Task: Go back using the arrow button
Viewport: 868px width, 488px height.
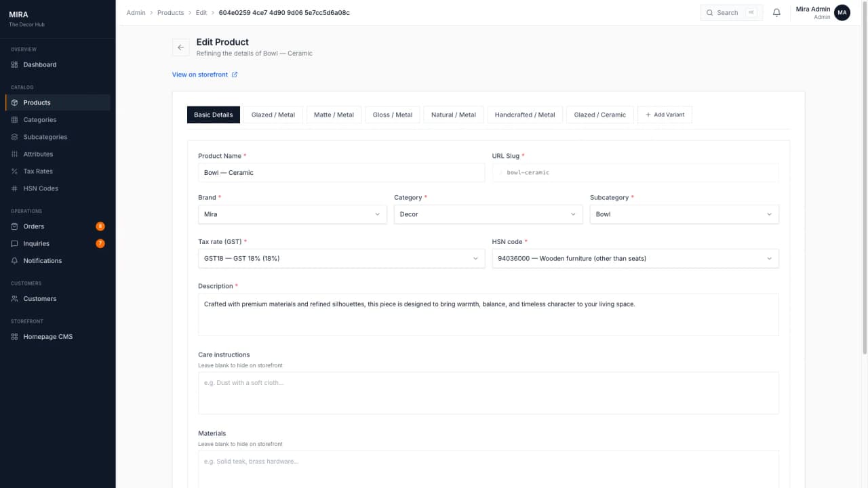Action: (x=180, y=47)
